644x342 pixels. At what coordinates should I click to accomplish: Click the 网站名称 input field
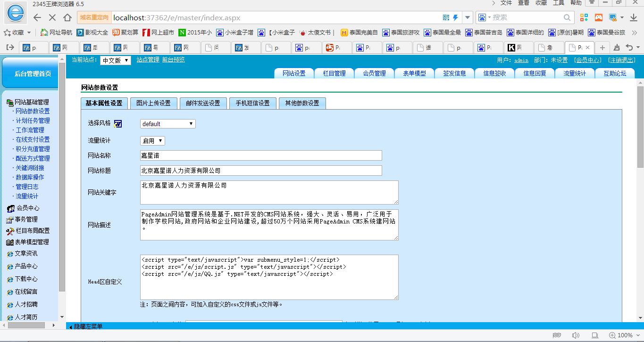pyautogui.click(x=261, y=155)
